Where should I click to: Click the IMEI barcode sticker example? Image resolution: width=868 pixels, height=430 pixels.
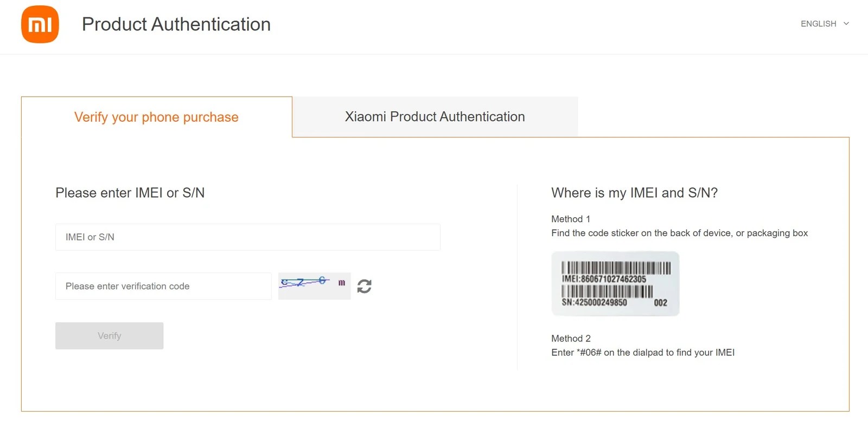pos(615,283)
